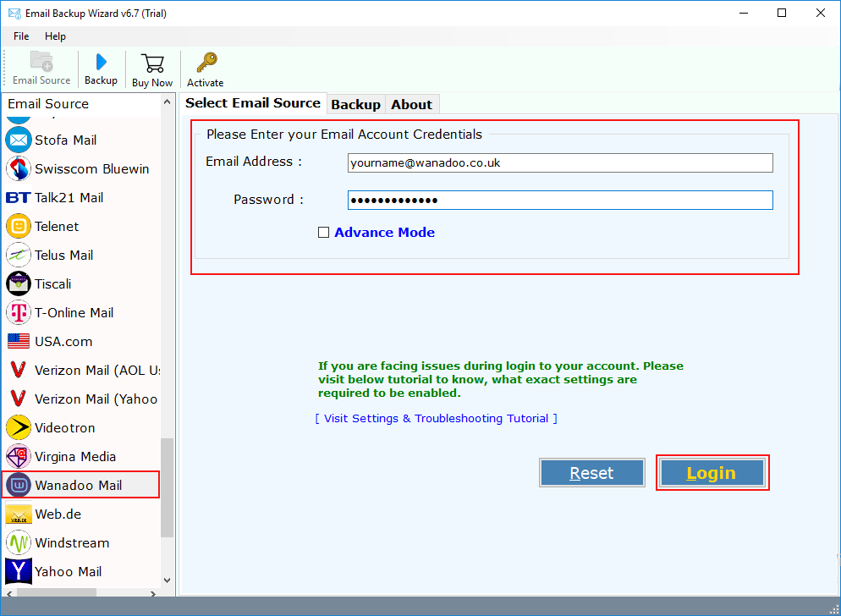Select the USA.com list entry text
This screenshot has height=616, width=841.
tap(63, 341)
